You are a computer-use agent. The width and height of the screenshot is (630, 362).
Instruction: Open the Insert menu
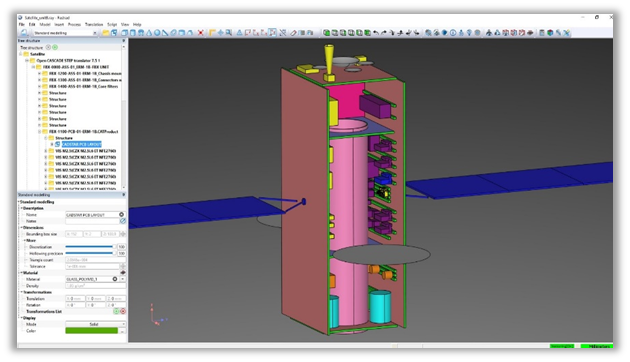point(59,25)
